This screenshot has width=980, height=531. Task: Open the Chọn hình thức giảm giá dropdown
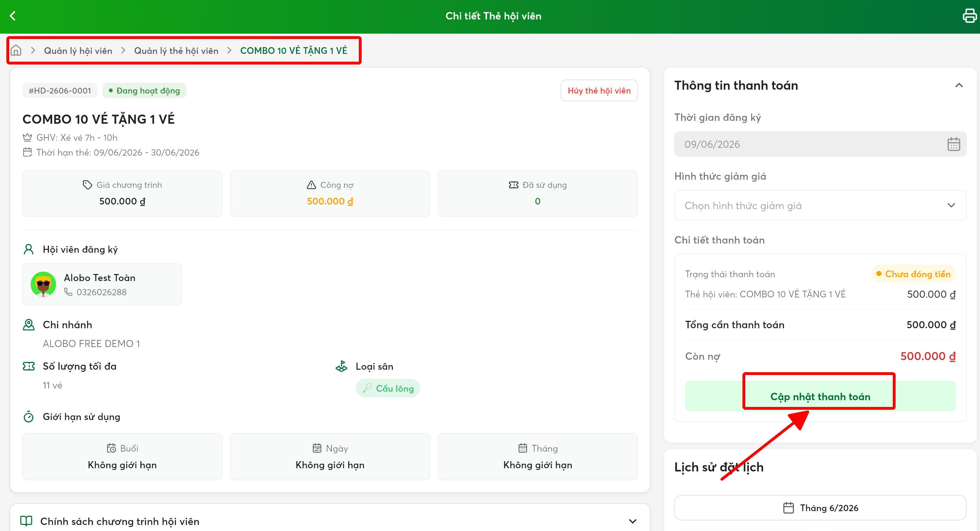point(820,205)
